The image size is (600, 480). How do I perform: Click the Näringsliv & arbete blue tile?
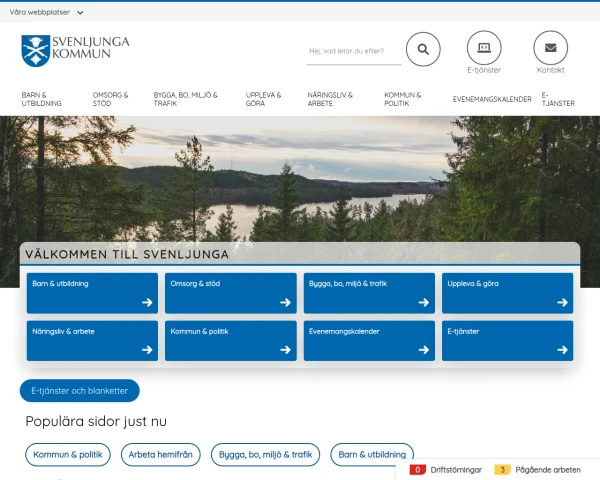point(92,340)
